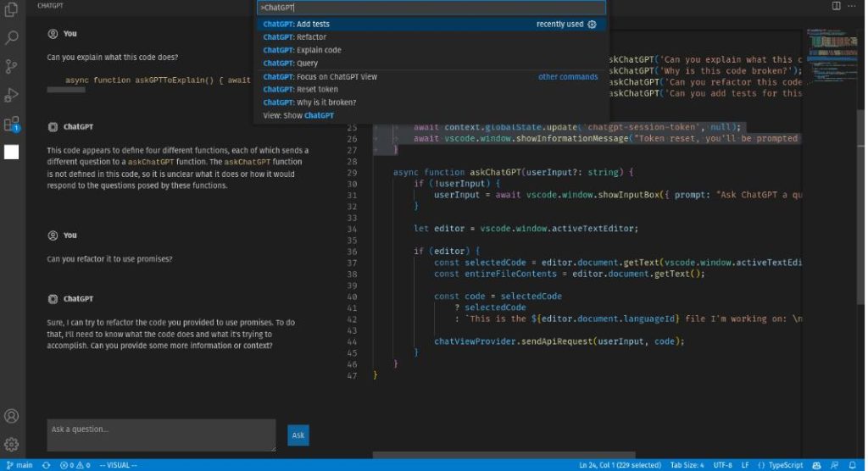Select the ChatGPT: Add tests command
The width and height of the screenshot is (868, 471).
coord(432,25)
